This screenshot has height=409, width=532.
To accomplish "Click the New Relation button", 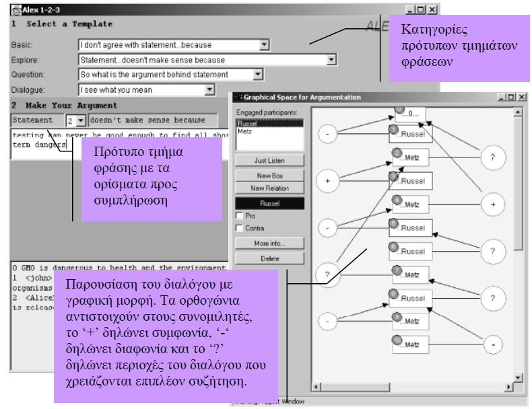I will pos(270,188).
